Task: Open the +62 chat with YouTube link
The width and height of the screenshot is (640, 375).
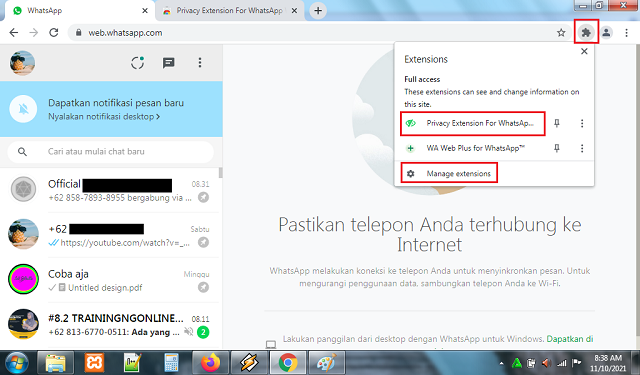Action: tap(110, 235)
